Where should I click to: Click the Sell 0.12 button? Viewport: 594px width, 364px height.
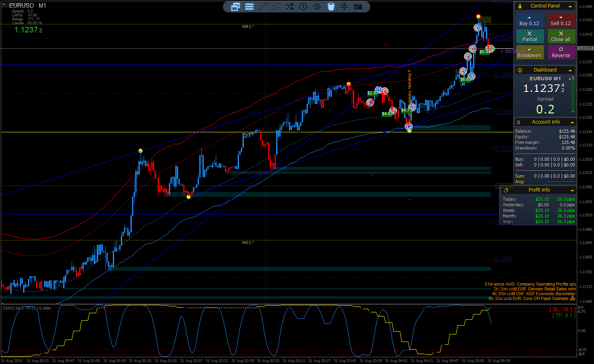click(x=561, y=21)
